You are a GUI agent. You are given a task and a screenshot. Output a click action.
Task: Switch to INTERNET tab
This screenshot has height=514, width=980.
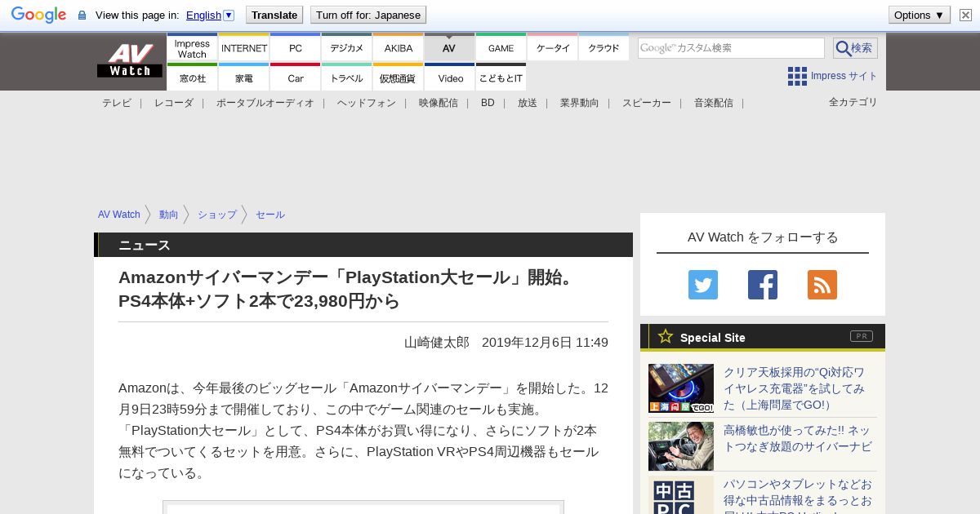tap(244, 48)
